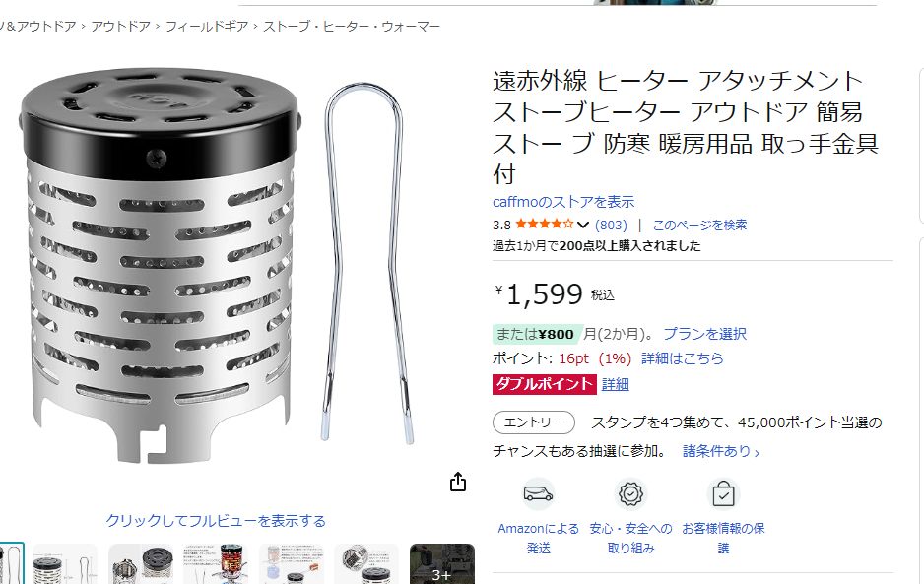The width and height of the screenshot is (924, 584).
Task: Visit caffmoのストアを表示 store link
Action: pyautogui.click(x=563, y=202)
